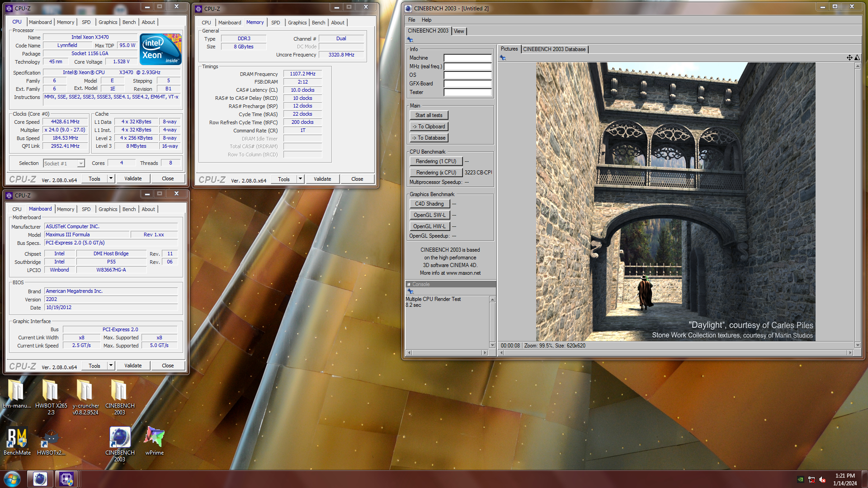Open the network status tray icon

coord(811,479)
